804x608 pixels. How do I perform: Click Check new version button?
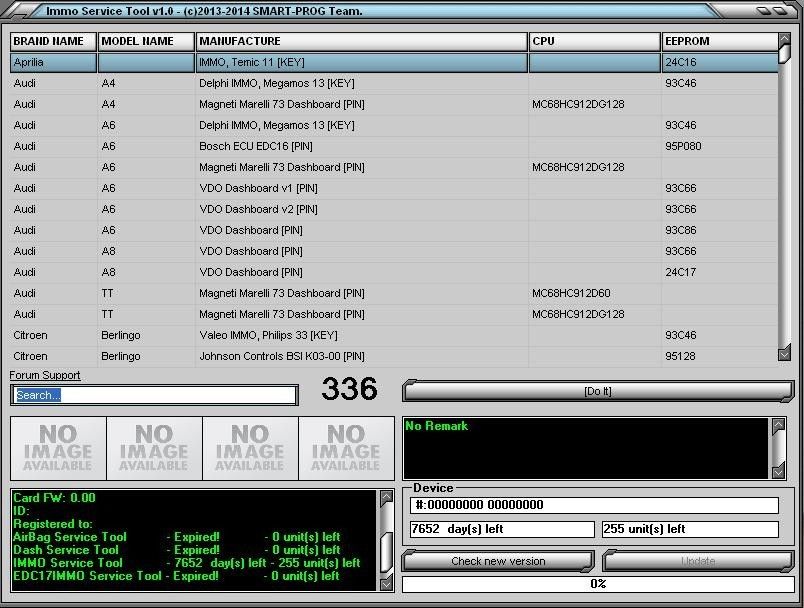498,561
